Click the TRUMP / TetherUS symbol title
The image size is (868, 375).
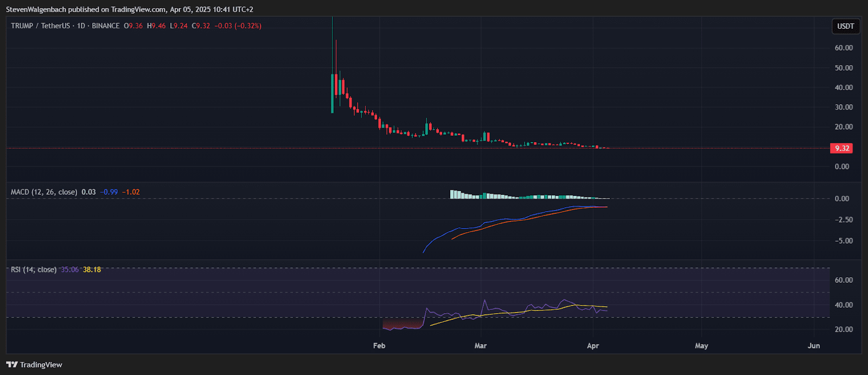41,26
